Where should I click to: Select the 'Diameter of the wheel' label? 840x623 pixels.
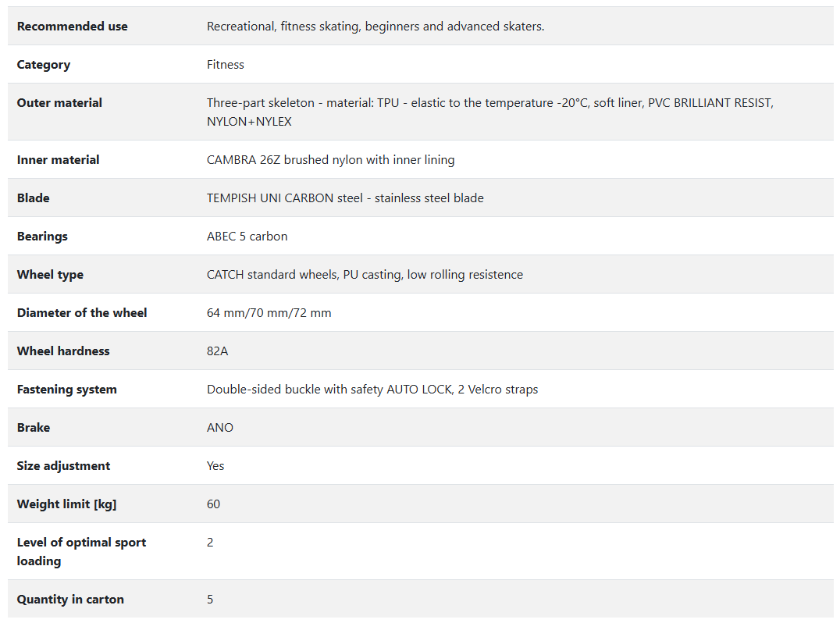tap(82, 313)
